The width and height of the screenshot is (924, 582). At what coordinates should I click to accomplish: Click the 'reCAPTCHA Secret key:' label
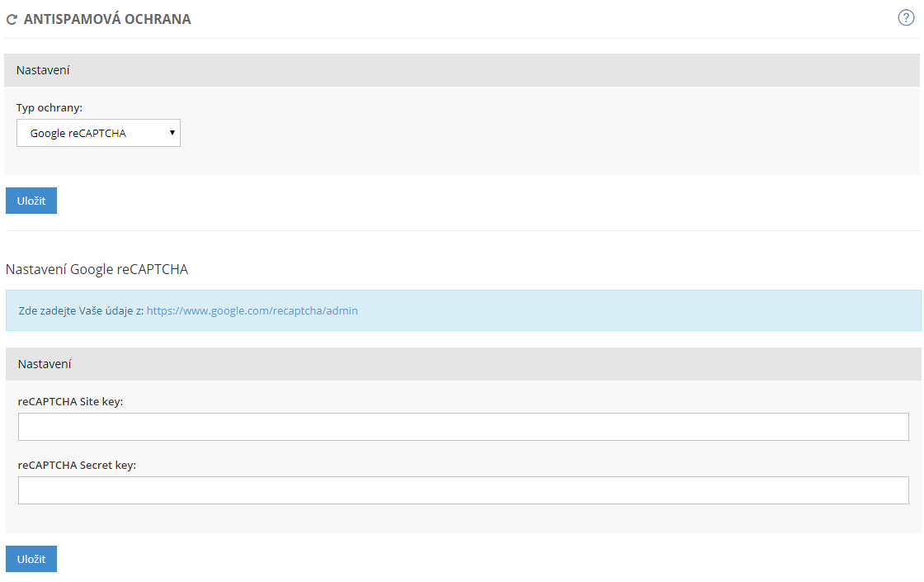click(x=77, y=465)
